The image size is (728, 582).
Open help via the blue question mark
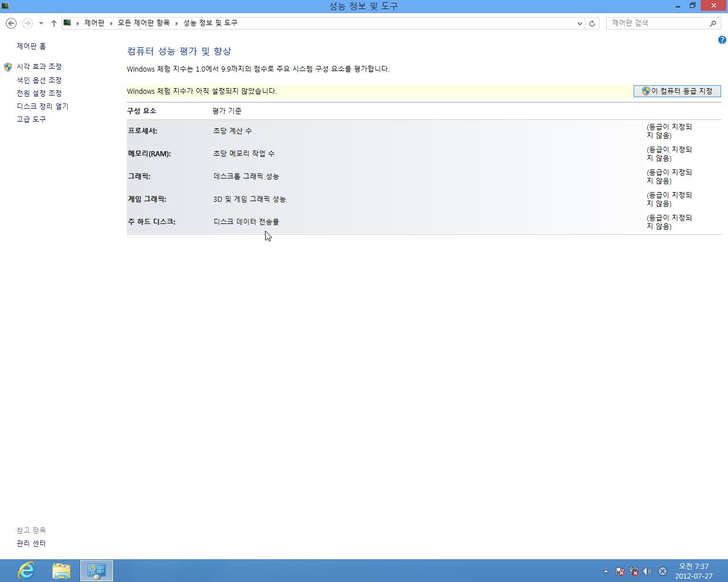[722, 40]
